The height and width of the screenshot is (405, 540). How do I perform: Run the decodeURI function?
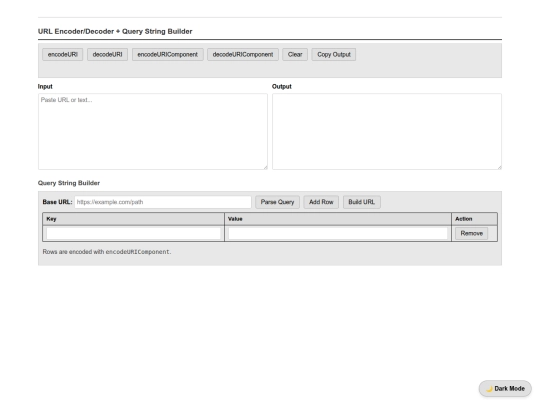pos(107,54)
